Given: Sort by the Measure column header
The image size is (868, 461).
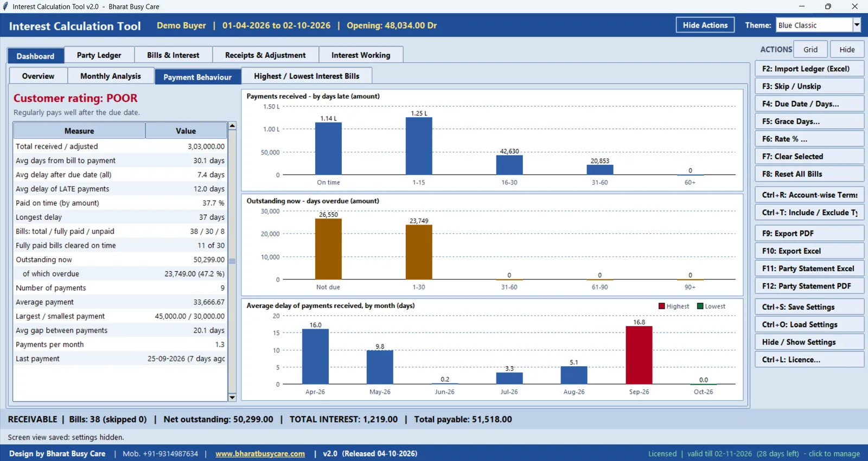Looking at the screenshot, I should [x=79, y=131].
